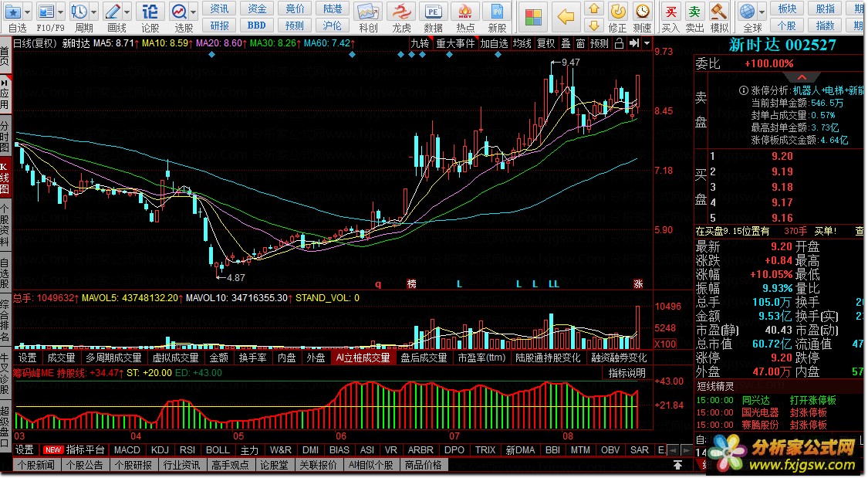Expand the 全球 dropdown arrow
868x478 pixels.
[x=762, y=11]
